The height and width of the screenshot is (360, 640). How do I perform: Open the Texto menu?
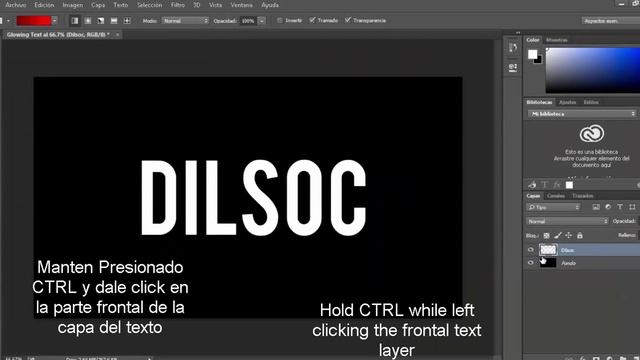120,5
